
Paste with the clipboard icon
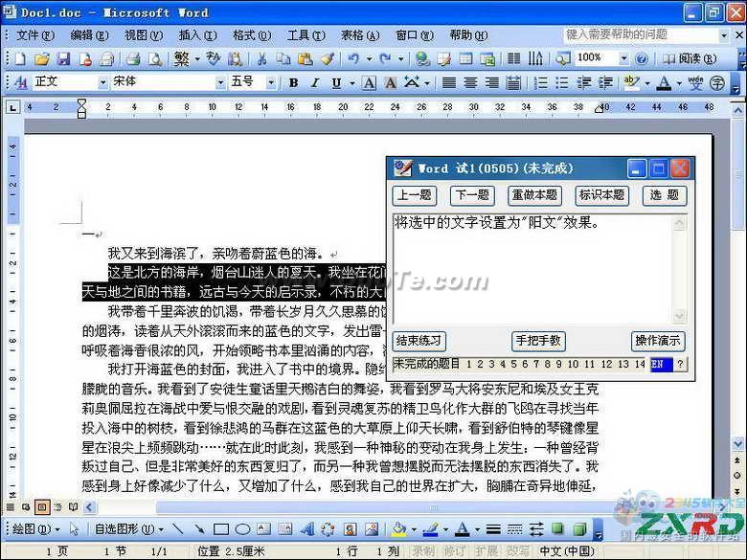305,58
